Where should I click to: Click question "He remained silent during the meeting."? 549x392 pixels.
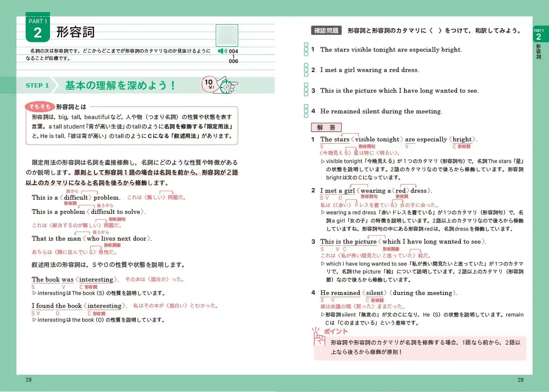pyautogui.click(x=381, y=111)
